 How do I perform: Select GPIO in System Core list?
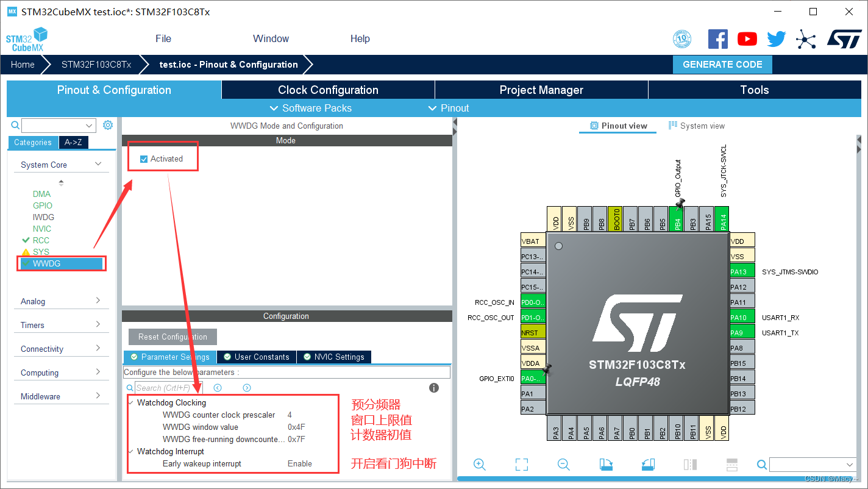pyautogui.click(x=43, y=205)
